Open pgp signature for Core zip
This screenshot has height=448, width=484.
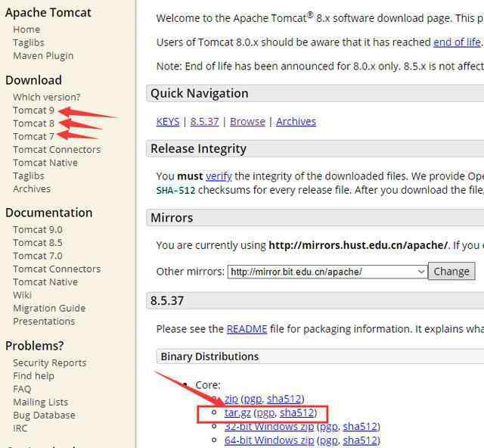pos(253,399)
